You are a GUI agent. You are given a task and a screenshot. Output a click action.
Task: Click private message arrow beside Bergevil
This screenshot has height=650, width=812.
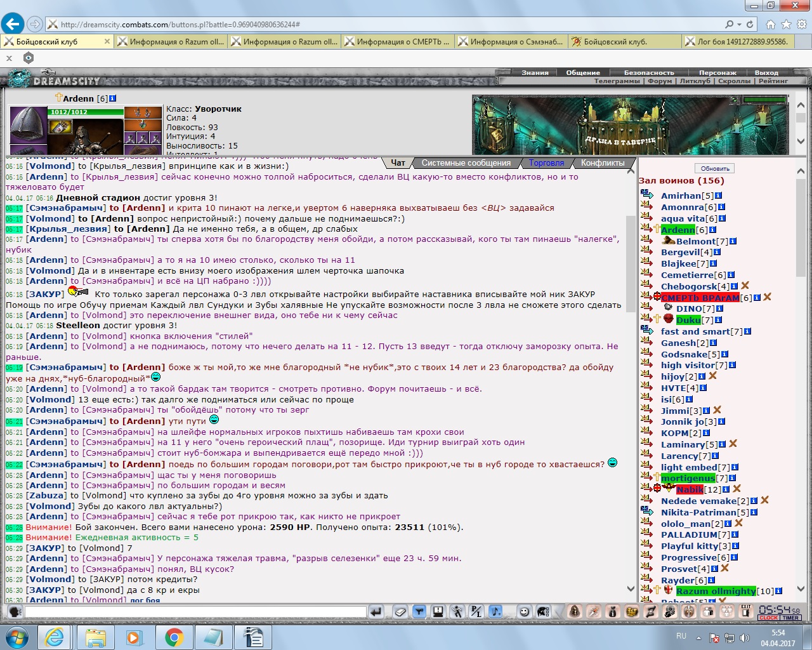pos(646,253)
